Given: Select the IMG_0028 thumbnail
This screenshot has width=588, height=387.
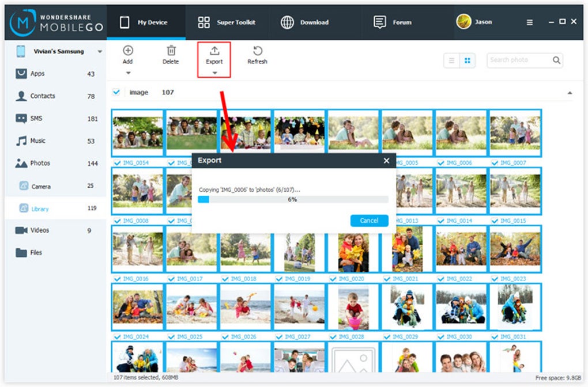Looking at the screenshot, I should 353,307.
